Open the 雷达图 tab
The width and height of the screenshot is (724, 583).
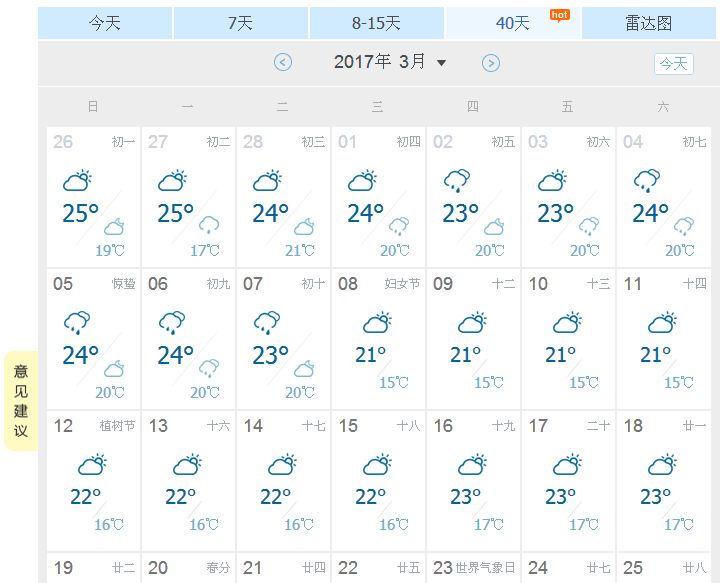click(649, 23)
